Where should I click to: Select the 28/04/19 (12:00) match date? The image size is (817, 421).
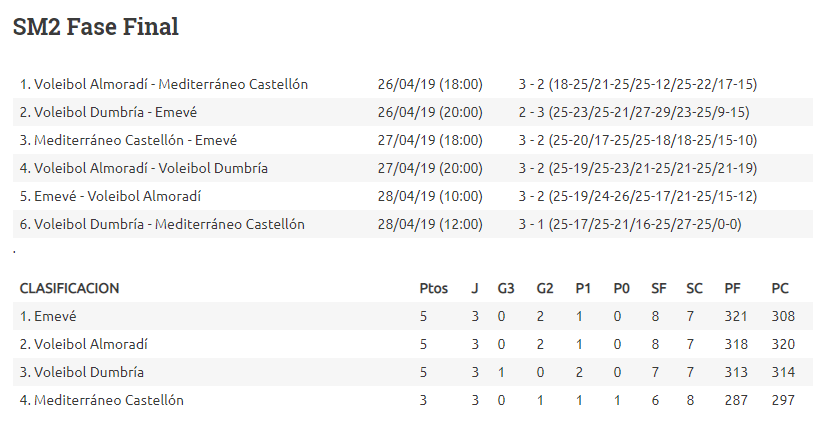(x=430, y=224)
